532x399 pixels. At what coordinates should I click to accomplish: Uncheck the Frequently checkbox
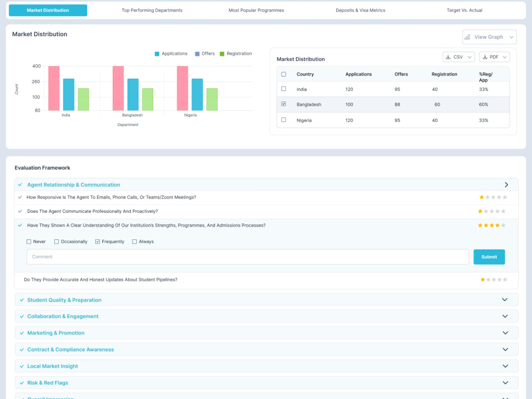97,242
